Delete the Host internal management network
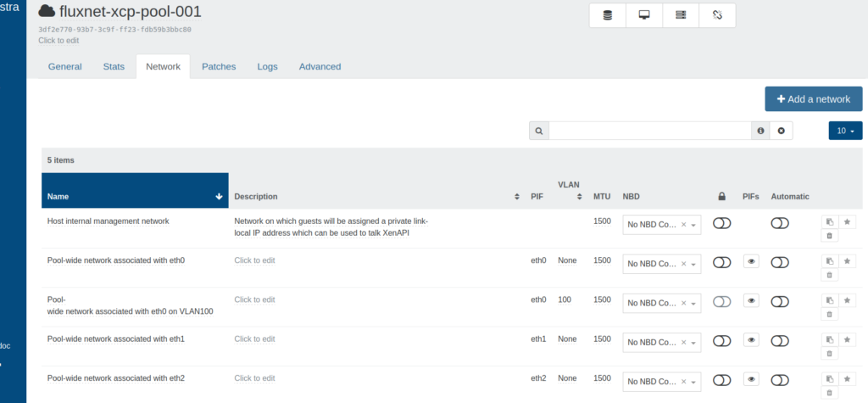The image size is (868, 403). click(x=829, y=236)
